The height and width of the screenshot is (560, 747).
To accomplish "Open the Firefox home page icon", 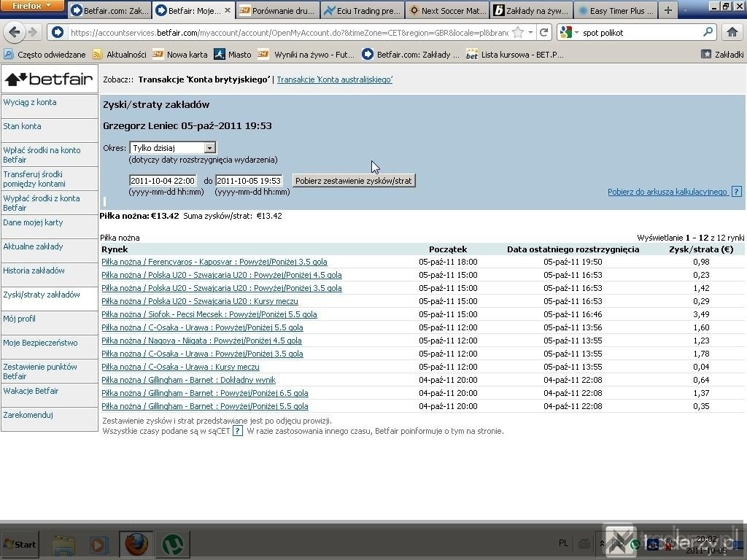I will pos(732,32).
